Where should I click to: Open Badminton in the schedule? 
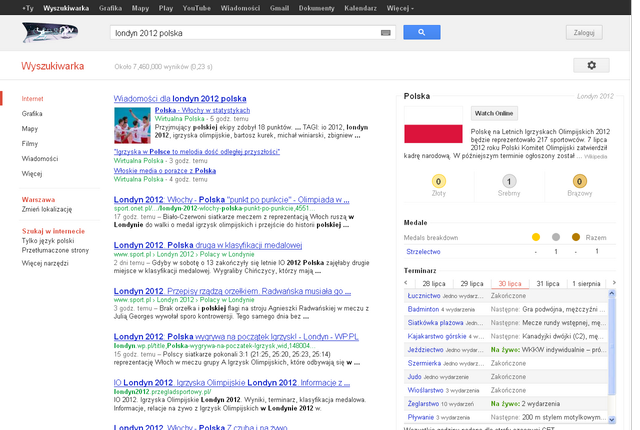tap(423, 309)
